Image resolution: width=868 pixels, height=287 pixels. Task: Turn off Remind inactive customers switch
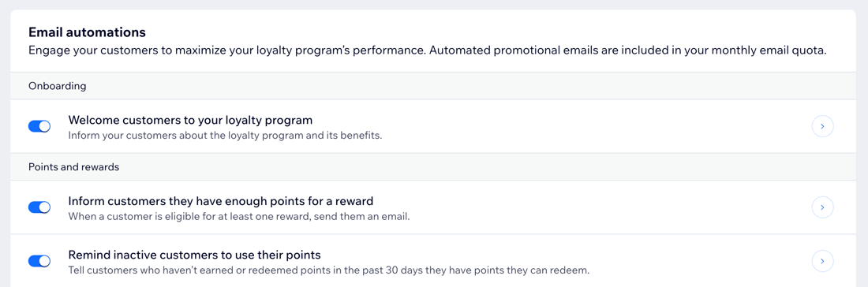pyautogui.click(x=39, y=261)
